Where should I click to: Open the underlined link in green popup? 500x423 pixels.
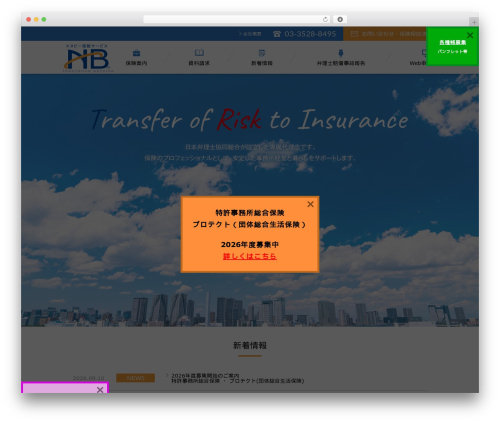click(452, 43)
